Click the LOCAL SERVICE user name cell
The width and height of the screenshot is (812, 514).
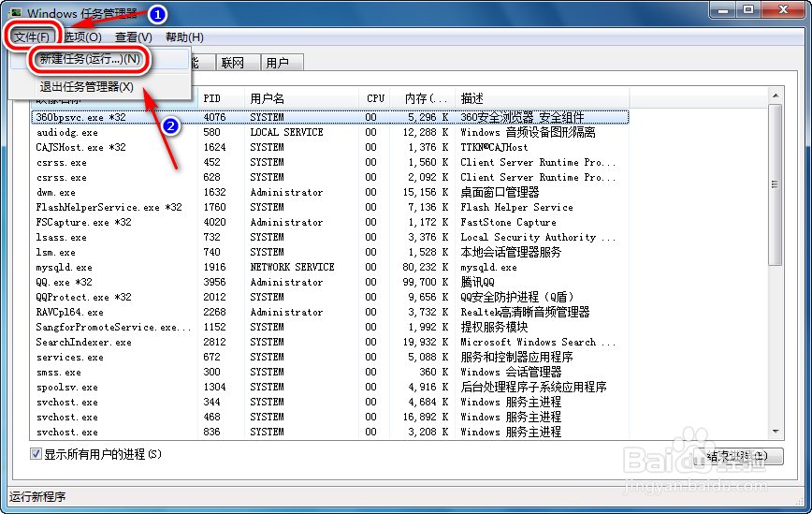click(x=286, y=132)
